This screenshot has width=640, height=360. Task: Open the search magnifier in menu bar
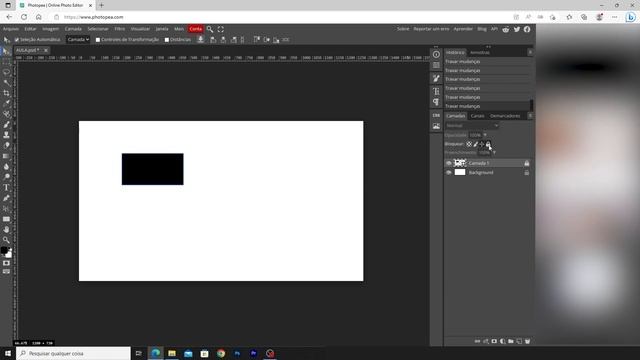point(210,29)
